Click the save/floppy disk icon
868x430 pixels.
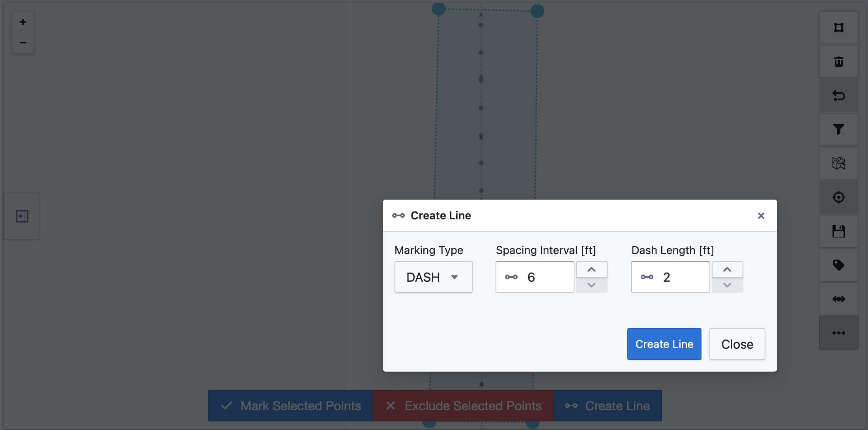tap(839, 231)
